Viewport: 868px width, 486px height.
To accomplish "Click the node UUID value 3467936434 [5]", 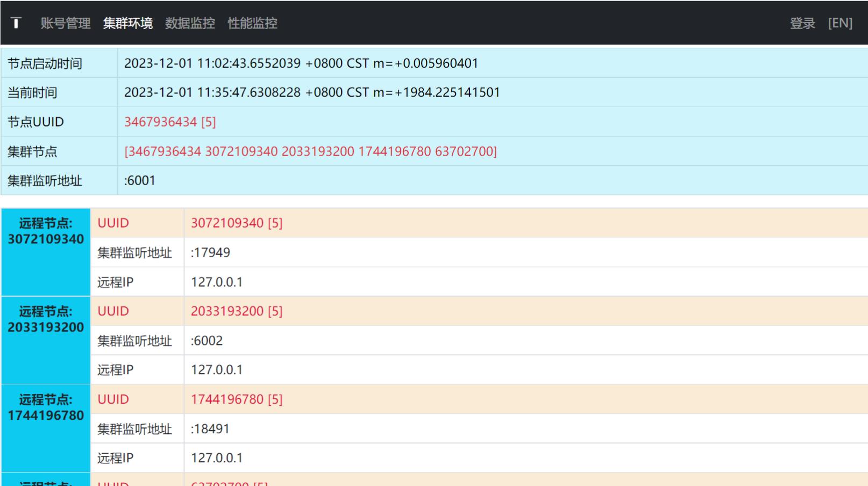I will tap(170, 122).
